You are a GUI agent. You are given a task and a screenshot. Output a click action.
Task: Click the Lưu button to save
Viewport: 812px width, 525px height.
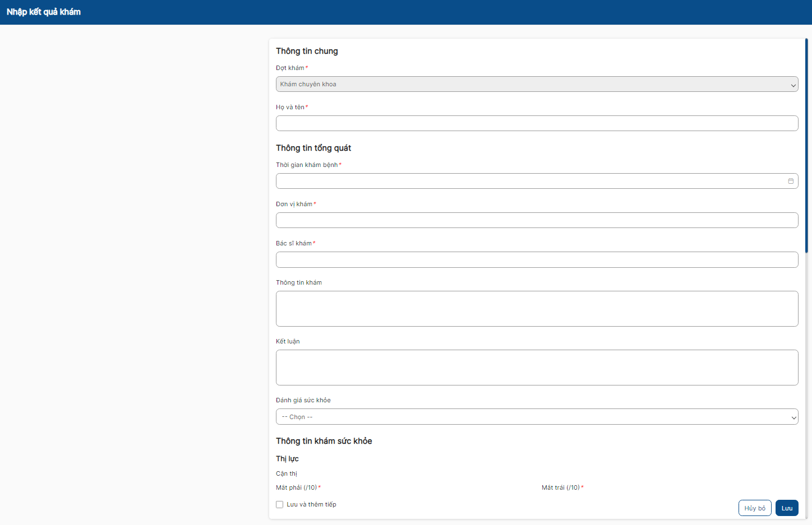coord(787,508)
